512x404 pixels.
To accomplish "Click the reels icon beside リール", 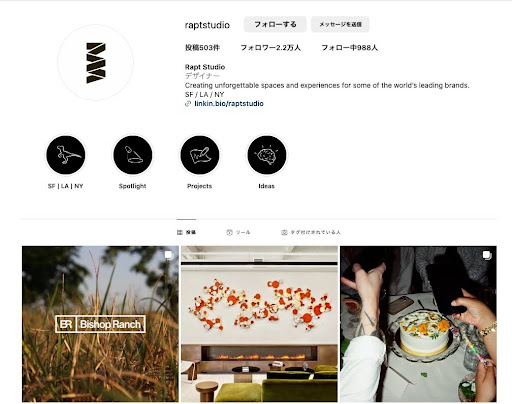I will [x=229, y=232].
